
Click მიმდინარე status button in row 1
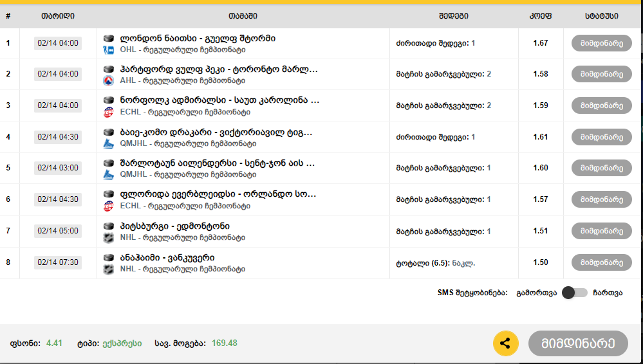click(x=602, y=43)
